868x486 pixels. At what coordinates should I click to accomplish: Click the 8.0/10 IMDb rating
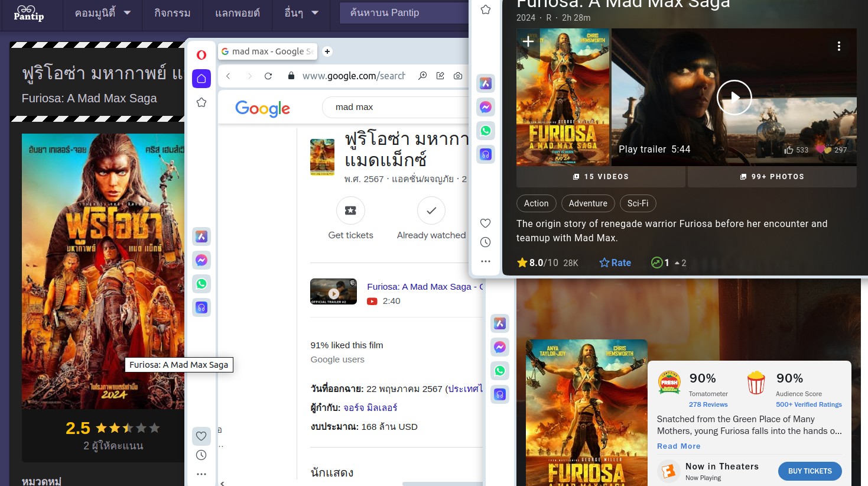pos(547,263)
